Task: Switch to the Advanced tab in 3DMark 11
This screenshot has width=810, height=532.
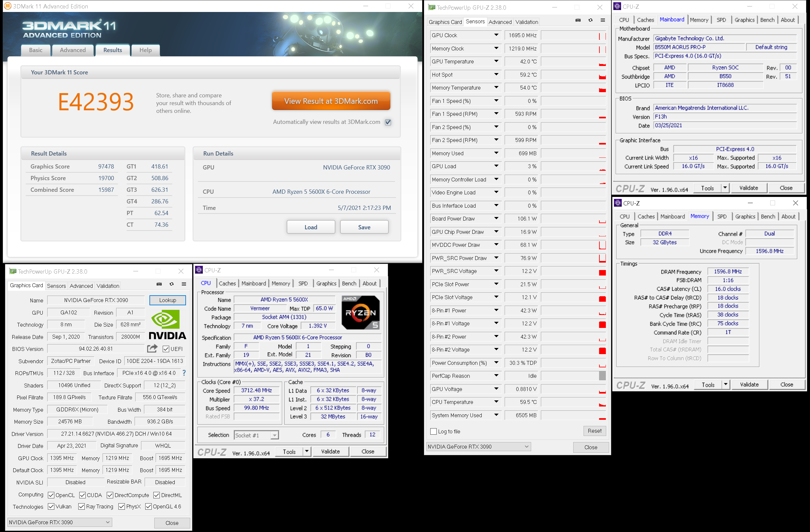Action: point(73,50)
